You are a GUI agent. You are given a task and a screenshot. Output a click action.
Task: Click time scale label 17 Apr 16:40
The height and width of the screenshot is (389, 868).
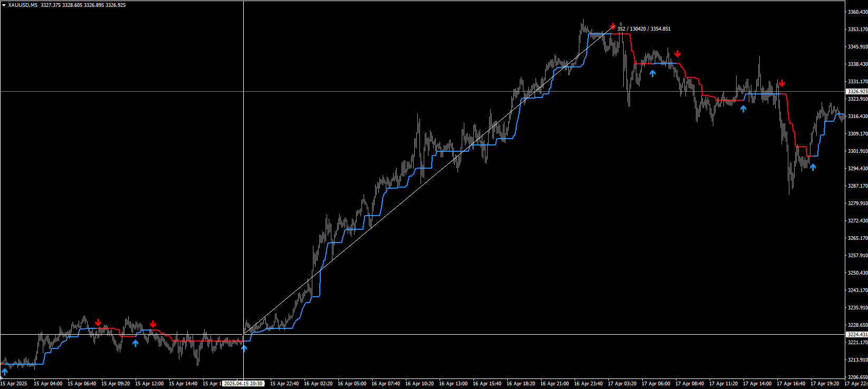tap(791, 384)
